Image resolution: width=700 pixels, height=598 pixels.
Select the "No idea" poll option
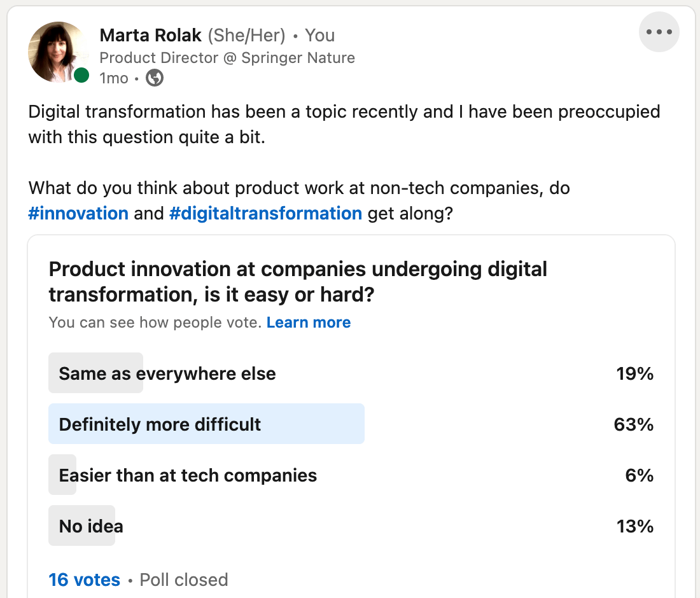click(x=91, y=526)
